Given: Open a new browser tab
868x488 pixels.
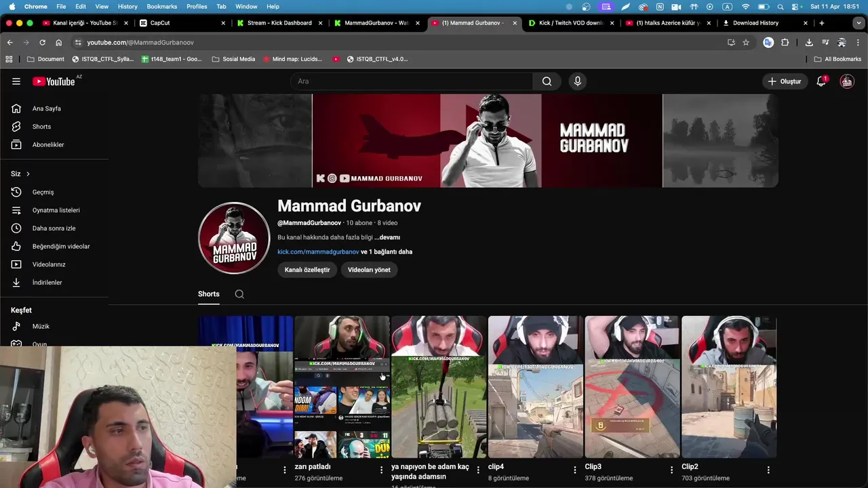Looking at the screenshot, I should click(822, 23).
